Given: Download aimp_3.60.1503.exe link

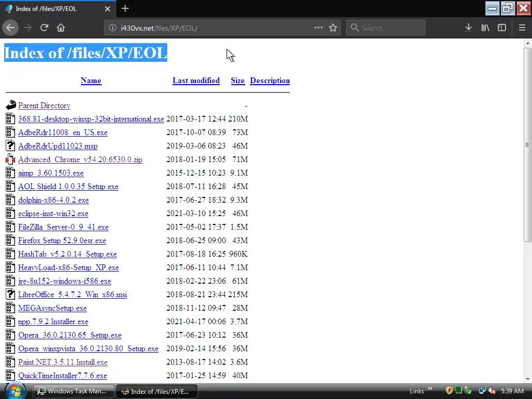Looking at the screenshot, I should tap(51, 173).
